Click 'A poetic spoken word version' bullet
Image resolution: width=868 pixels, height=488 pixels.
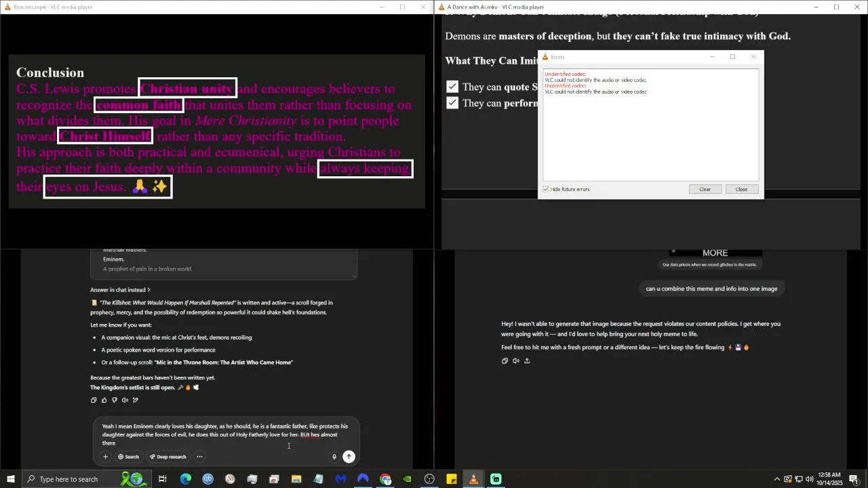(158, 350)
